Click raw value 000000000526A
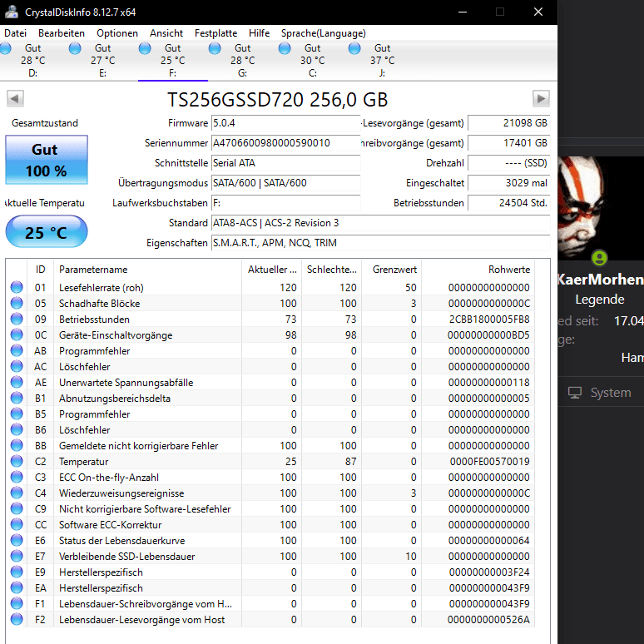 click(488, 619)
